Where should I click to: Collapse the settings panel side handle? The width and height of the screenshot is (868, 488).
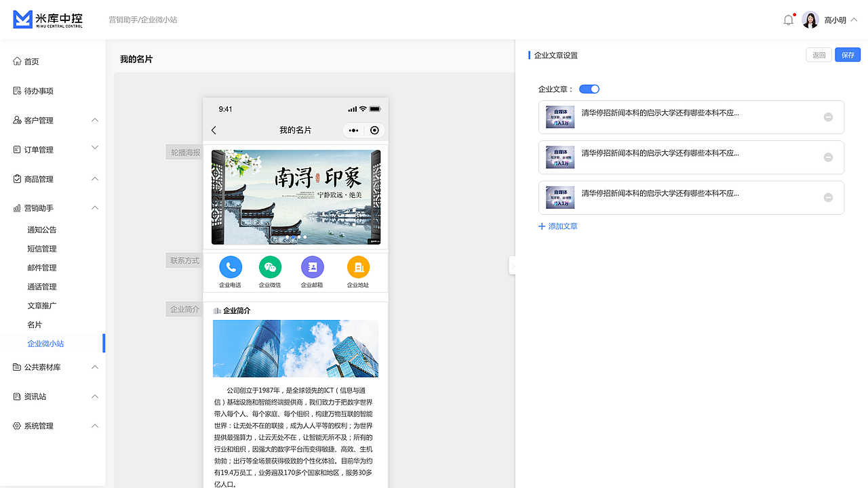[512, 266]
